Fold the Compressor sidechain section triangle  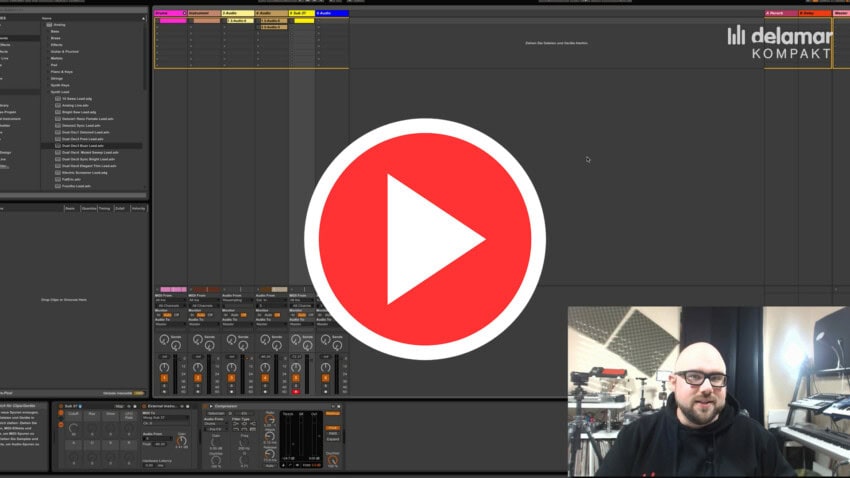(211, 406)
